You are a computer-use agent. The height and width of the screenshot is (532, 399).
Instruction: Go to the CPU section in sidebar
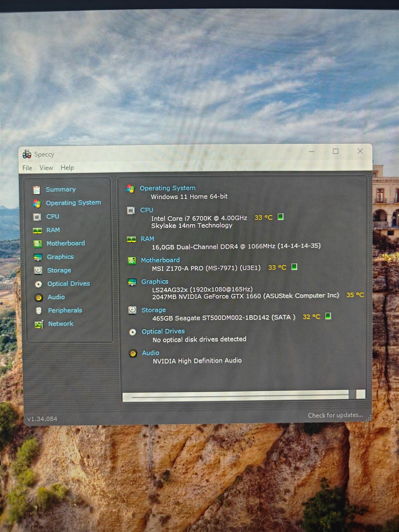click(x=53, y=217)
